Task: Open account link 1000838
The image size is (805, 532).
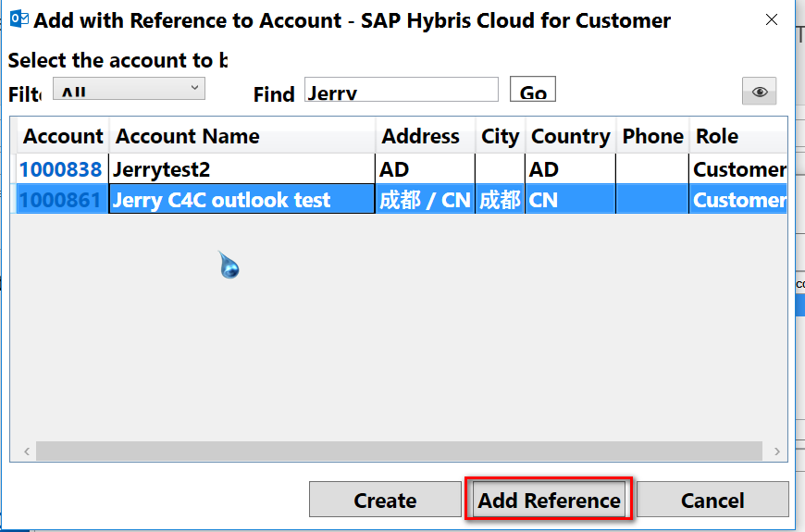Action: pyautogui.click(x=60, y=169)
